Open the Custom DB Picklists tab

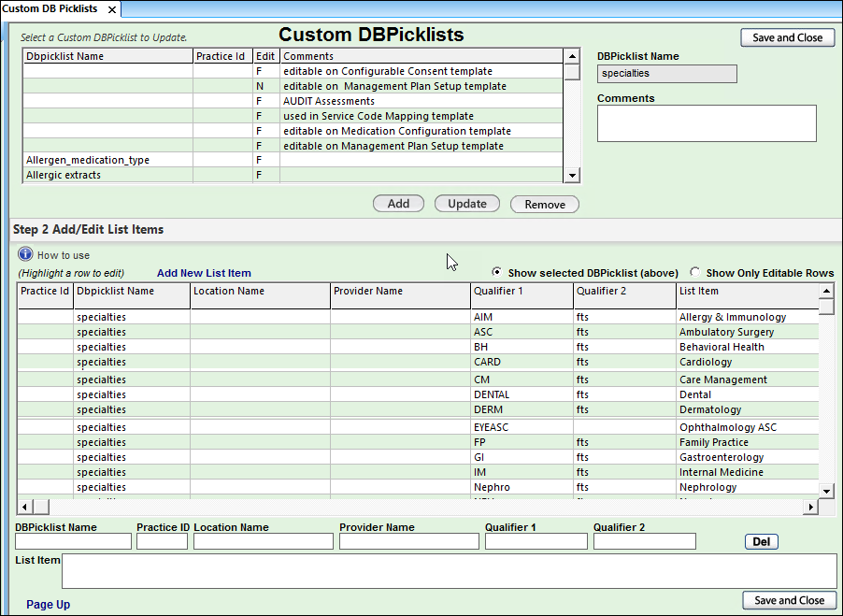50,9
